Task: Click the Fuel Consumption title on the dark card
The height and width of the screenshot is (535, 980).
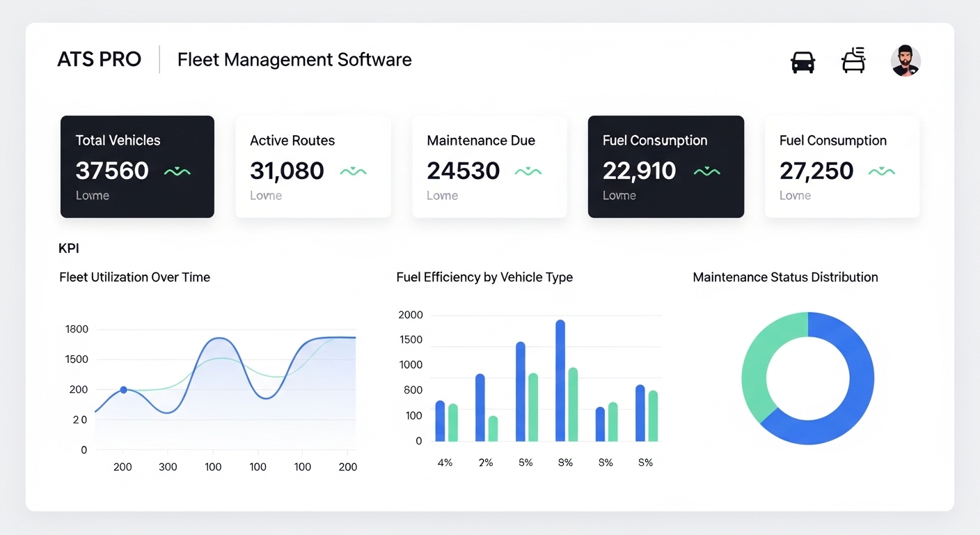Action: (654, 140)
